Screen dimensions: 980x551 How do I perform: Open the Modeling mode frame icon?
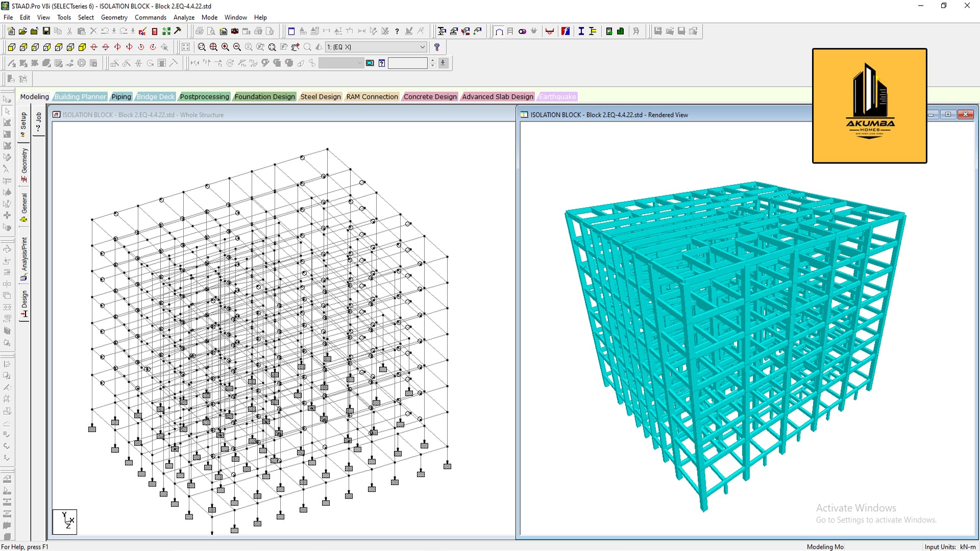(499, 31)
